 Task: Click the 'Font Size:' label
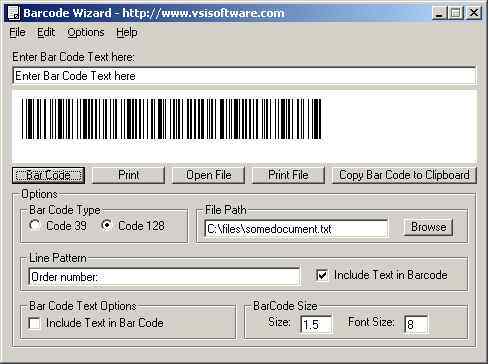[x=371, y=322]
